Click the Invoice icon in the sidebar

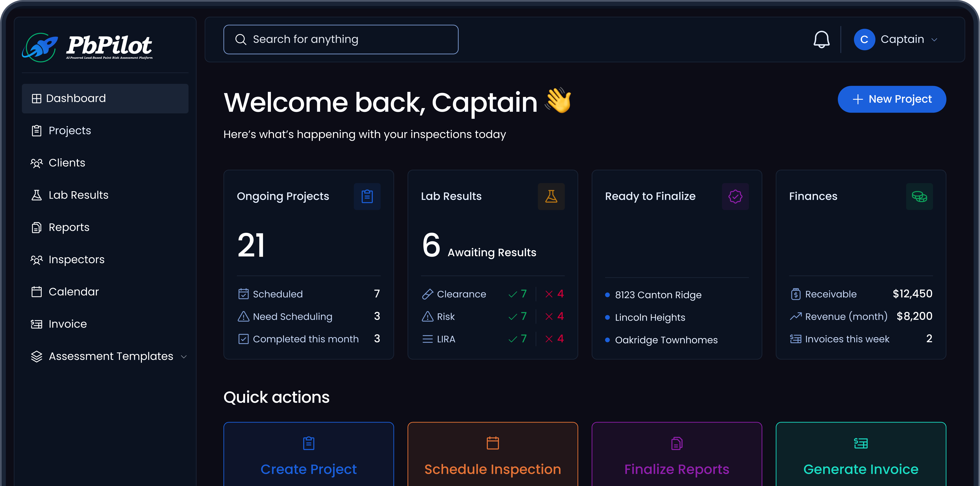(36, 324)
